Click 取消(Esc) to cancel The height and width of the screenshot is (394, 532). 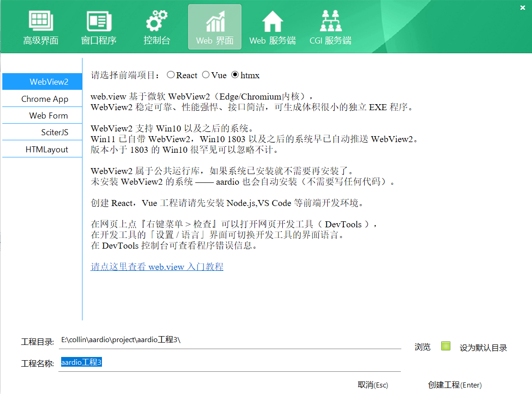point(373,385)
